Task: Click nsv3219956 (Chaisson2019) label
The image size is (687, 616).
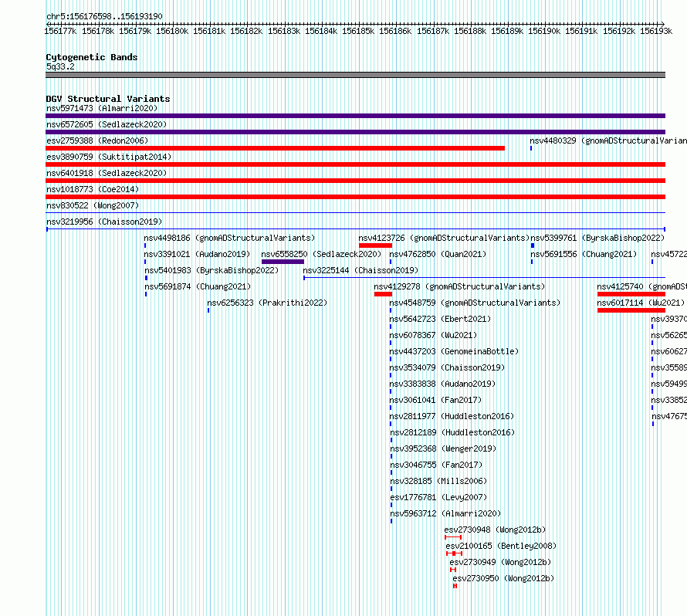Action: [104, 222]
